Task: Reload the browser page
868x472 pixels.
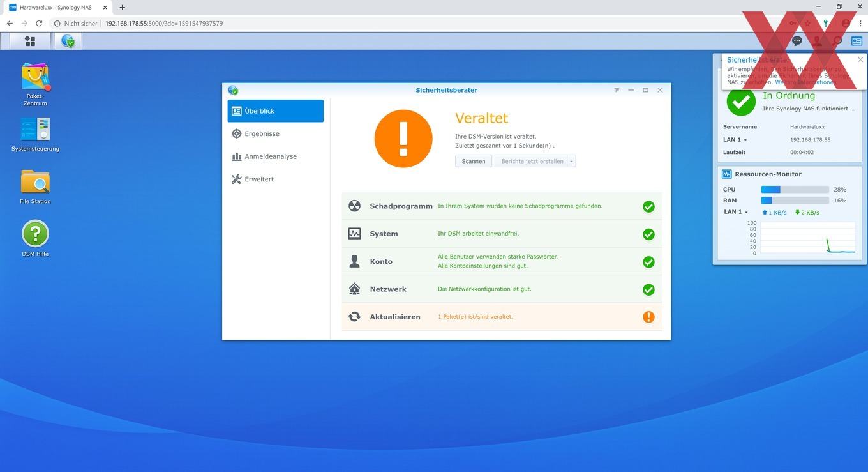Action: pos(39,23)
